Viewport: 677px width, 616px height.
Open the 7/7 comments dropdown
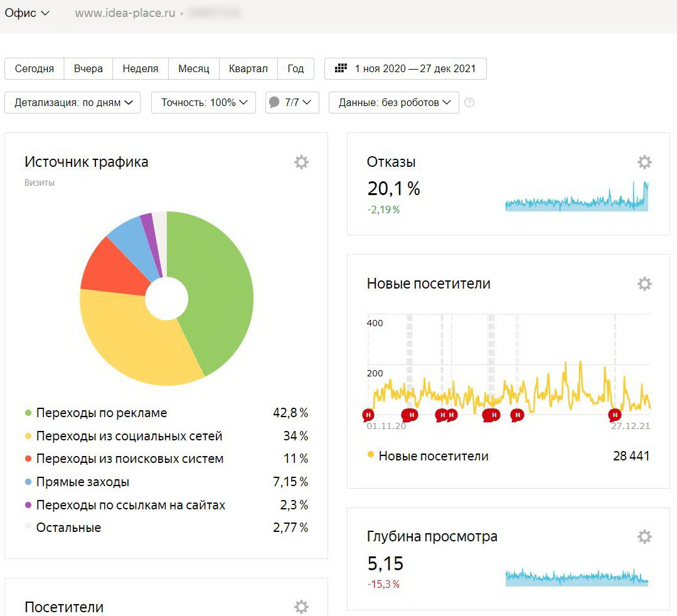292,103
